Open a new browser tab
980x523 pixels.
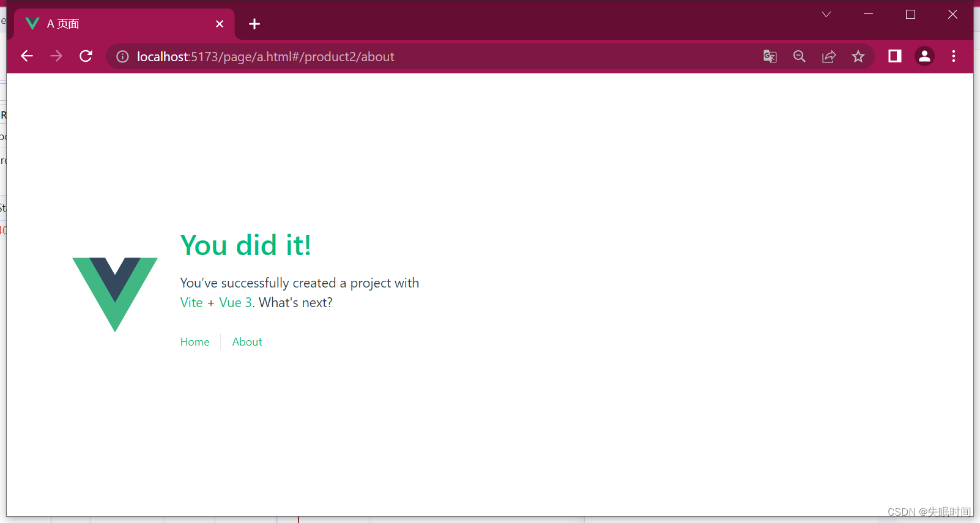(x=254, y=24)
